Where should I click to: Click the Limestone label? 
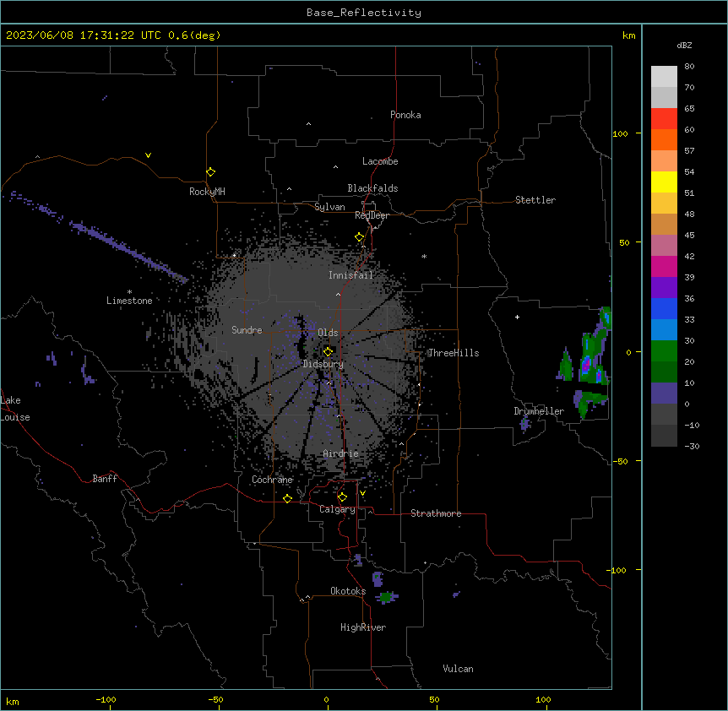129,301
